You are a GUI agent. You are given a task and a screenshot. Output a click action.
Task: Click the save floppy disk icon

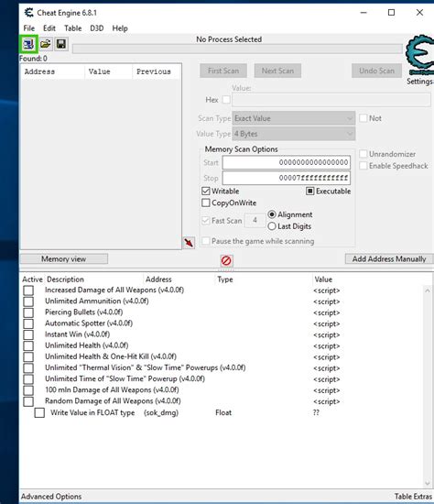coord(61,44)
